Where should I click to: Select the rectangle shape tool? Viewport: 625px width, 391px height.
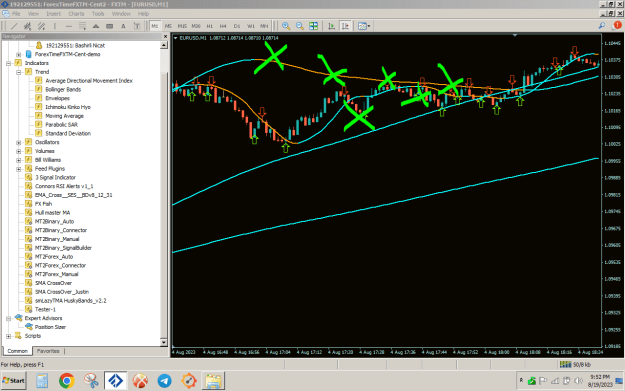[x=109, y=26]
